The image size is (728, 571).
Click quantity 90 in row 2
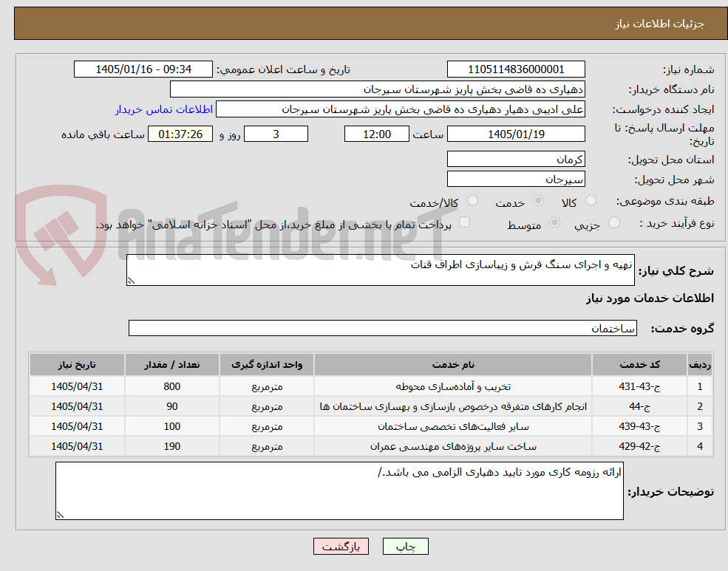click(x=171, y=406)
